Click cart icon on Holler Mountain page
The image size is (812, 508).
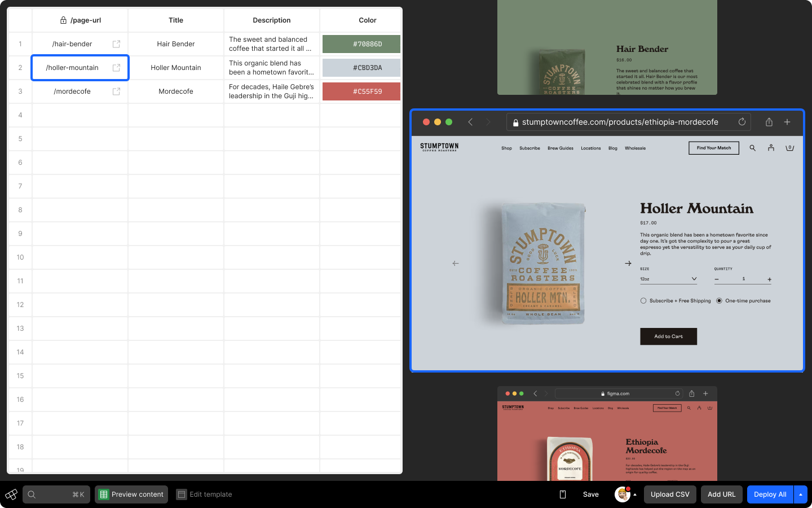click(x=789, y=148)
